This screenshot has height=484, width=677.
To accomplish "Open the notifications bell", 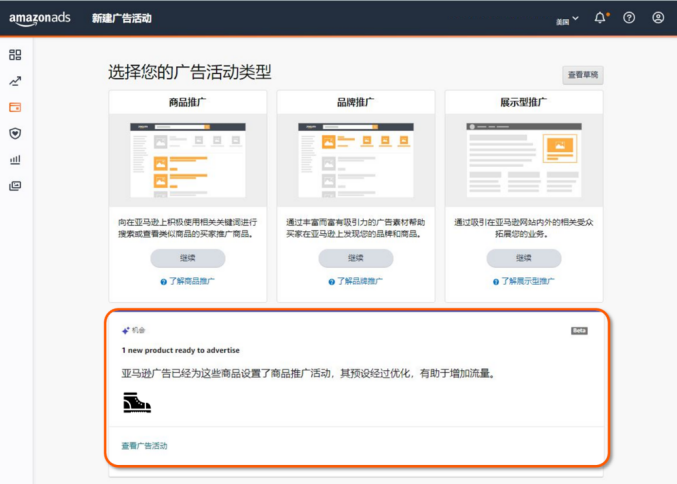I will (600, 18).
